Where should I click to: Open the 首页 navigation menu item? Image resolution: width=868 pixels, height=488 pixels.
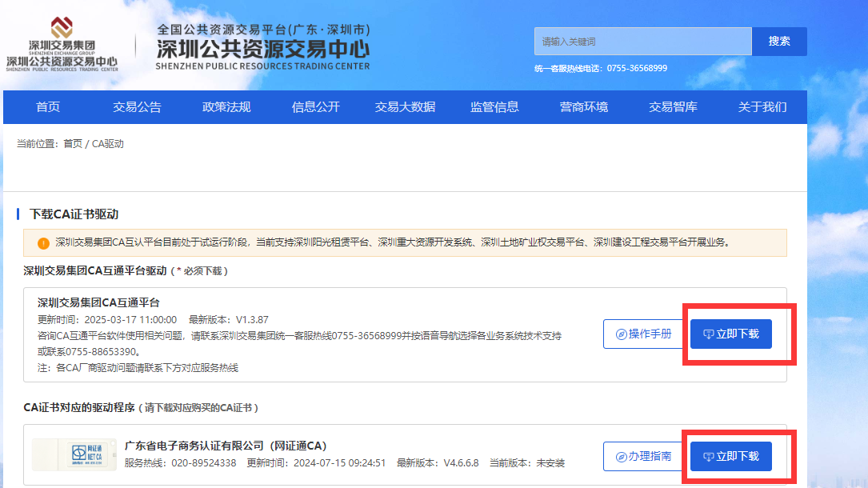(48, 107)
